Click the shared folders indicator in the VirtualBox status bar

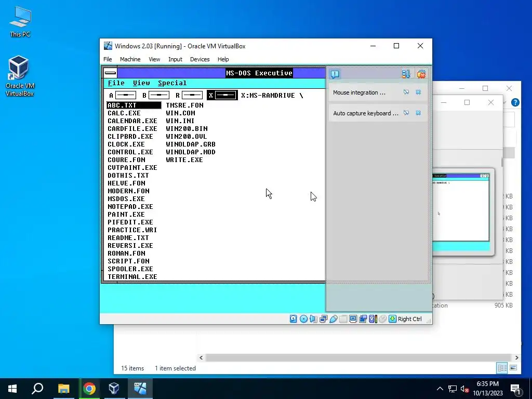coord(343,319)
